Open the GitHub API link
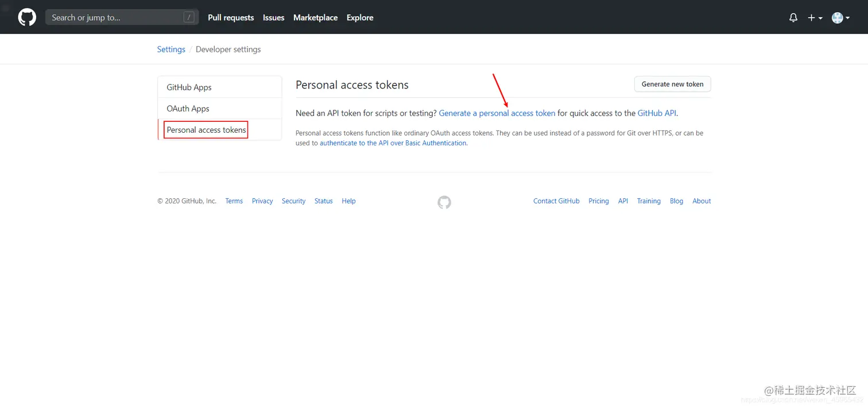The height and width of the screenshot is (408, 868). [657, 113]
